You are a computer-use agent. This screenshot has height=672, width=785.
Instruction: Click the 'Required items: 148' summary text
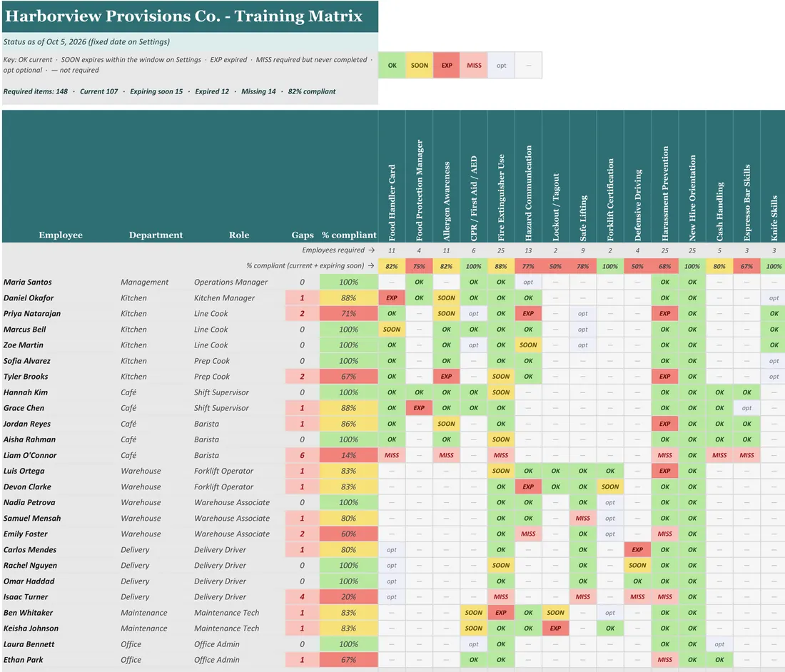(x=36, y=91)
